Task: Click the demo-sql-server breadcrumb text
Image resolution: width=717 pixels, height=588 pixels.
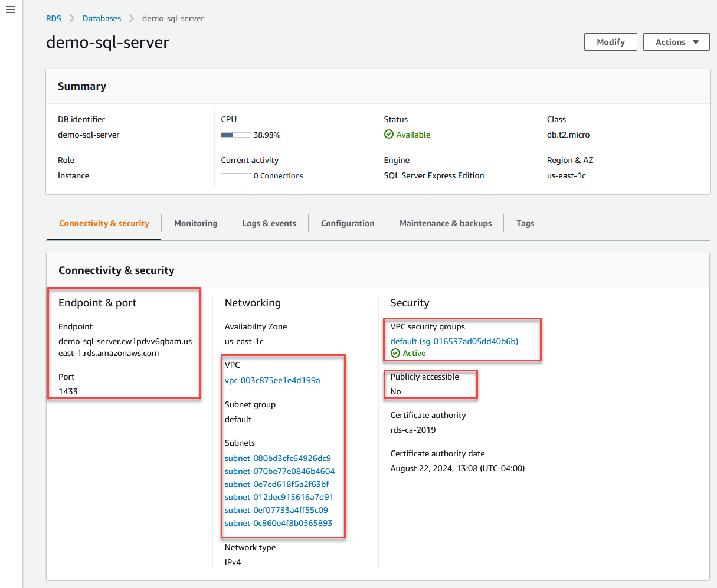Action: [173, 18]
